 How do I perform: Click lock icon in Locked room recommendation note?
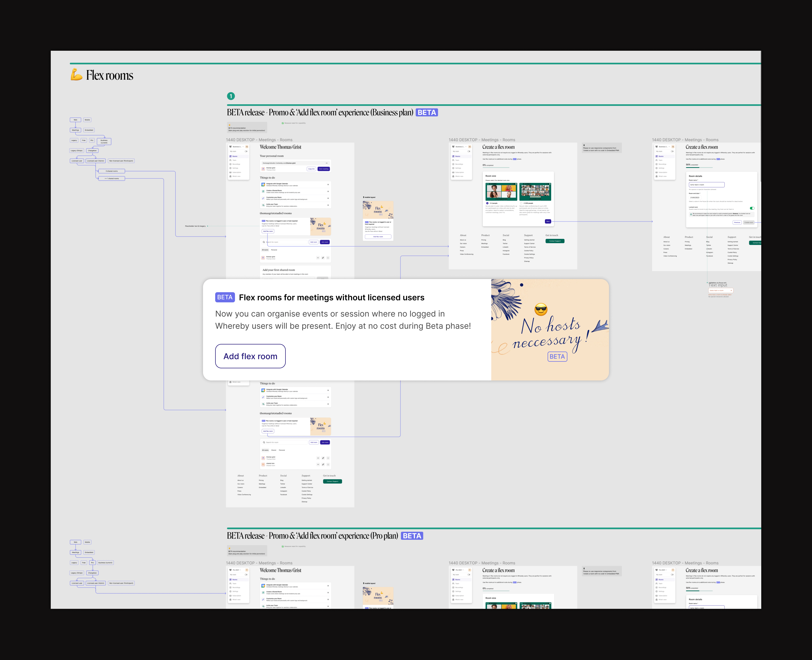[691, 214]
